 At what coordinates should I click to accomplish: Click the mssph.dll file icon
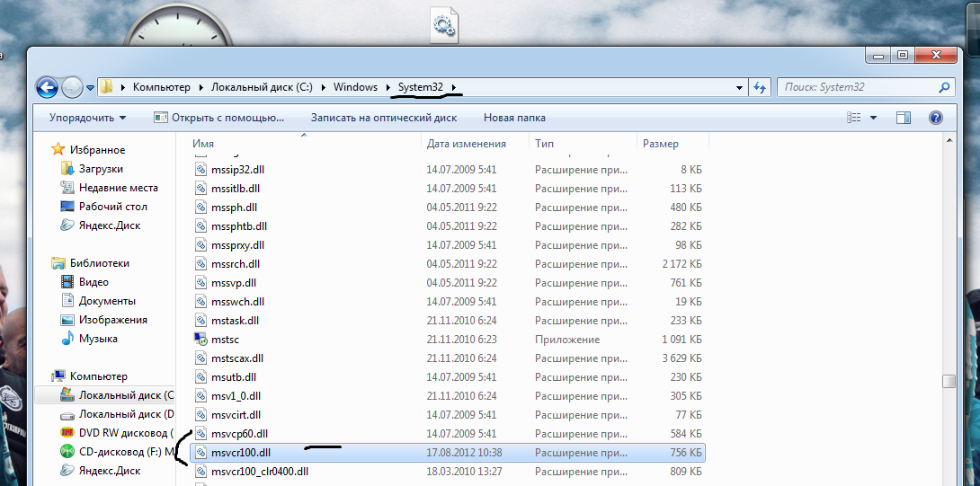click(x=200, y=207)
